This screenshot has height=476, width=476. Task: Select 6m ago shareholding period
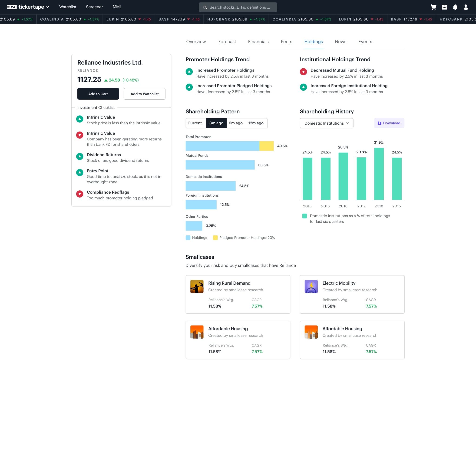pyautogui.click(x=235, y=123)
